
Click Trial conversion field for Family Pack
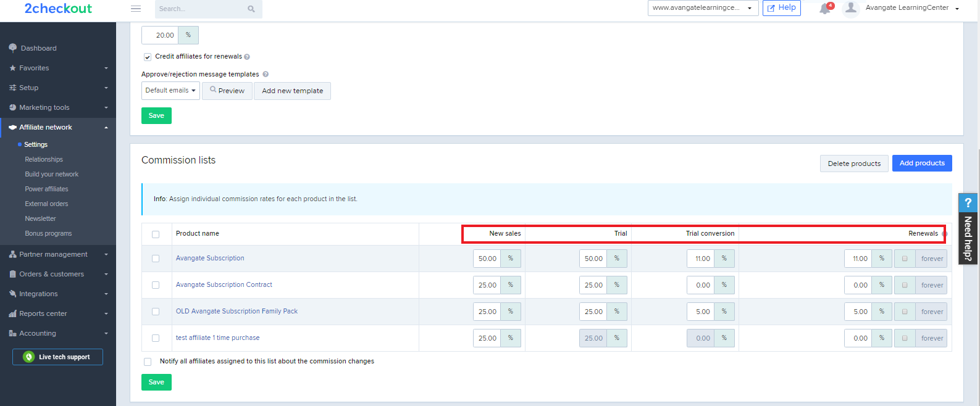click(701, 312)
